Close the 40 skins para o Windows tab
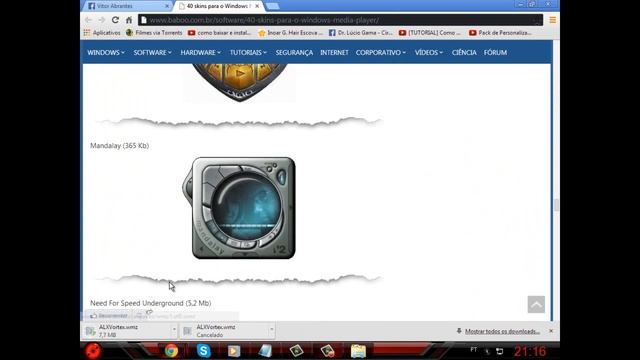This screenshot has height=360, width=640. click(257, 6)
